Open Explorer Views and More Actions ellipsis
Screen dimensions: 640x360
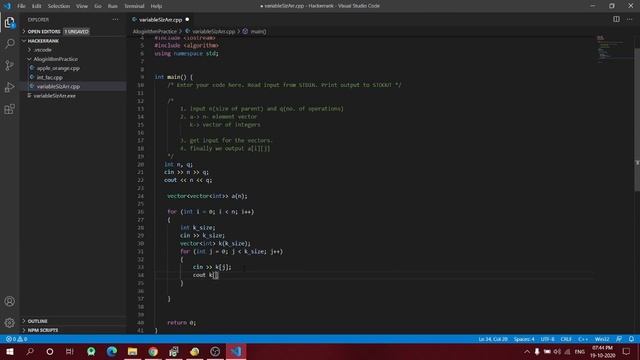(116, 19)
